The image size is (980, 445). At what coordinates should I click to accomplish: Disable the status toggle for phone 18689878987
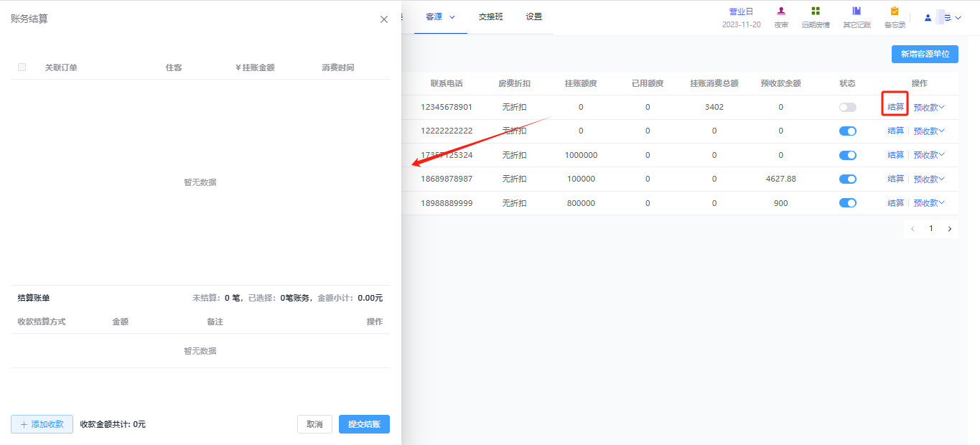coord(848,179)
